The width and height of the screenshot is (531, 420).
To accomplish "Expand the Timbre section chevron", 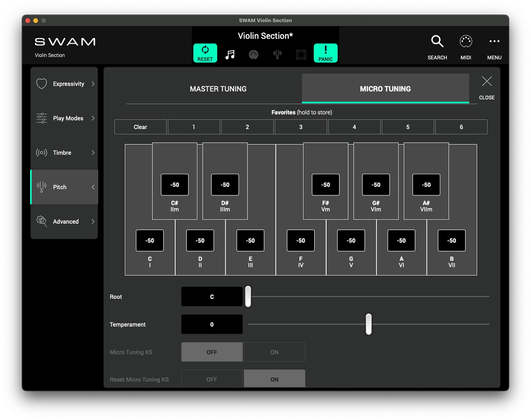I will [93, 153].
